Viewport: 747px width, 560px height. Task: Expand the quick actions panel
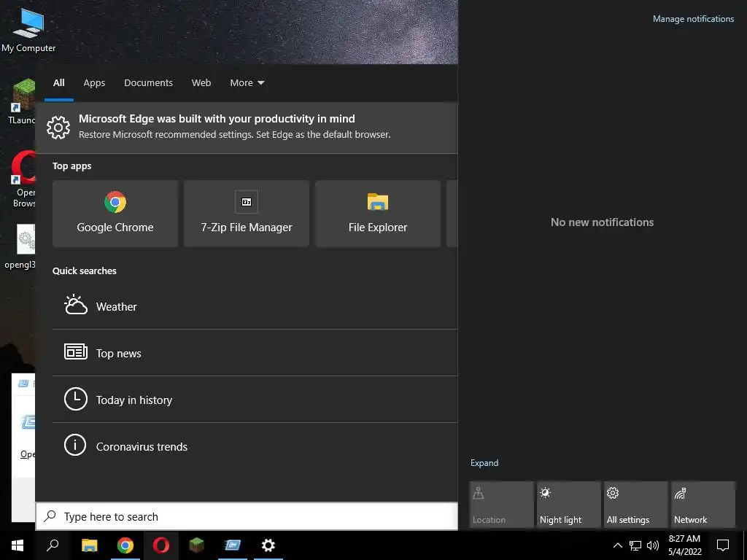484,463
